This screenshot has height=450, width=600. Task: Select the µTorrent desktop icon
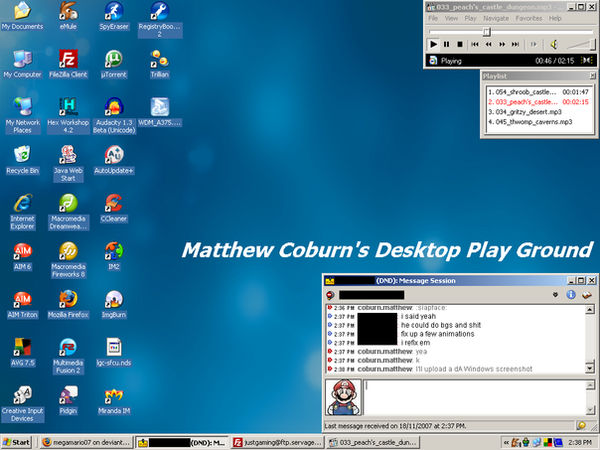click(x=114, y=64)
